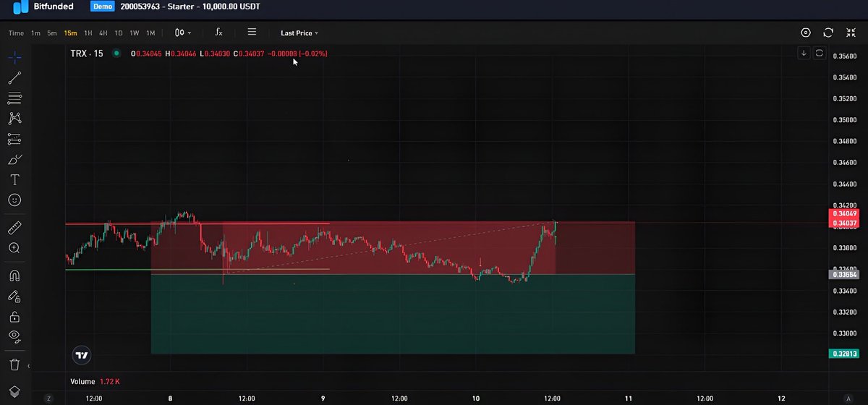The image size is (868, 405).
Task: Select the crosshair cursor tool
Action: (x=14, y=57)
